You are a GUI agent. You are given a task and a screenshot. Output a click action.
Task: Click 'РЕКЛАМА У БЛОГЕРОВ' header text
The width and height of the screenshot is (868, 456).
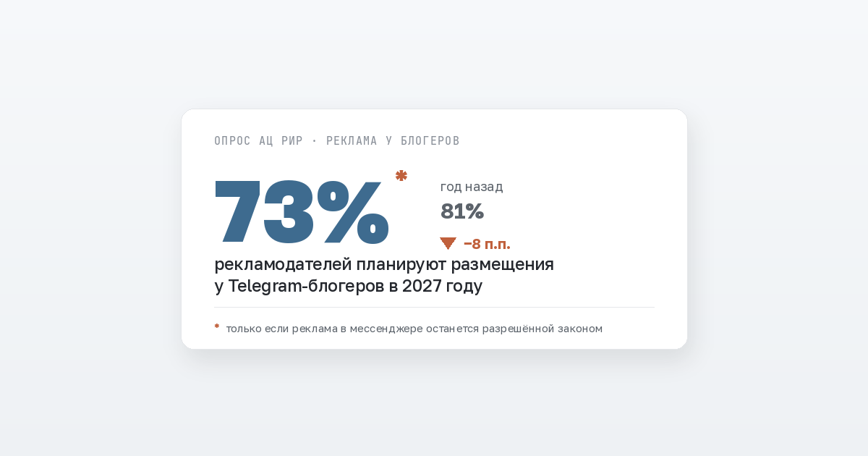pyautogui.click(x=393, y=141)
